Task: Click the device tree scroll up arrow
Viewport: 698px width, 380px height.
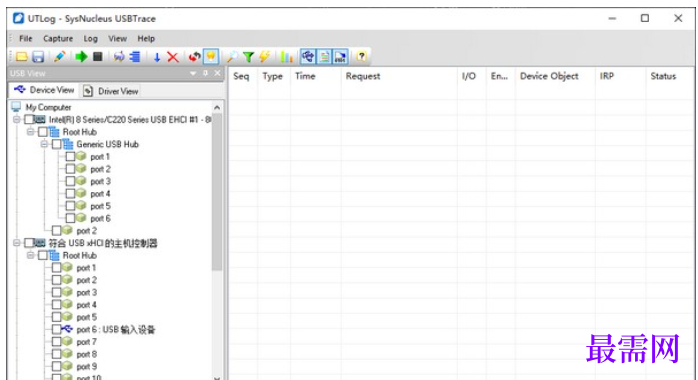Action: click(217, 107)
